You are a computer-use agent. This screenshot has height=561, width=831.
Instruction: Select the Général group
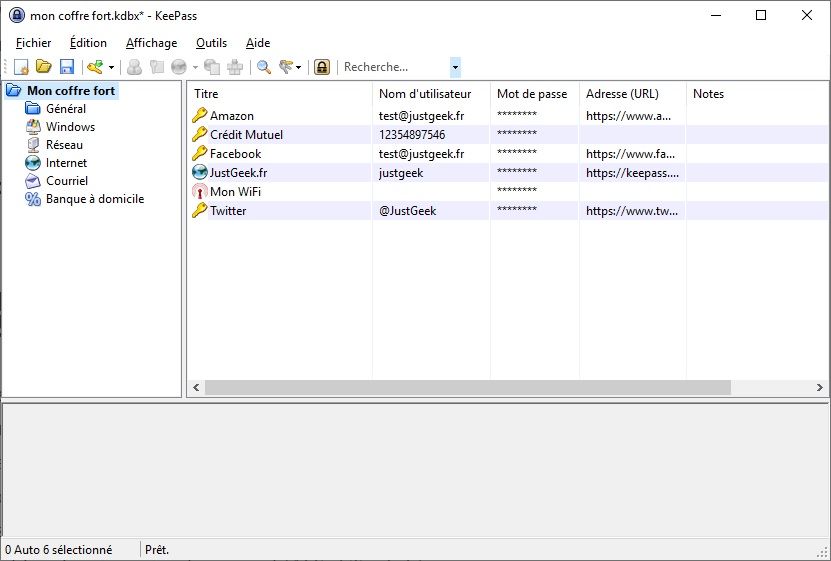pos(66,109)
